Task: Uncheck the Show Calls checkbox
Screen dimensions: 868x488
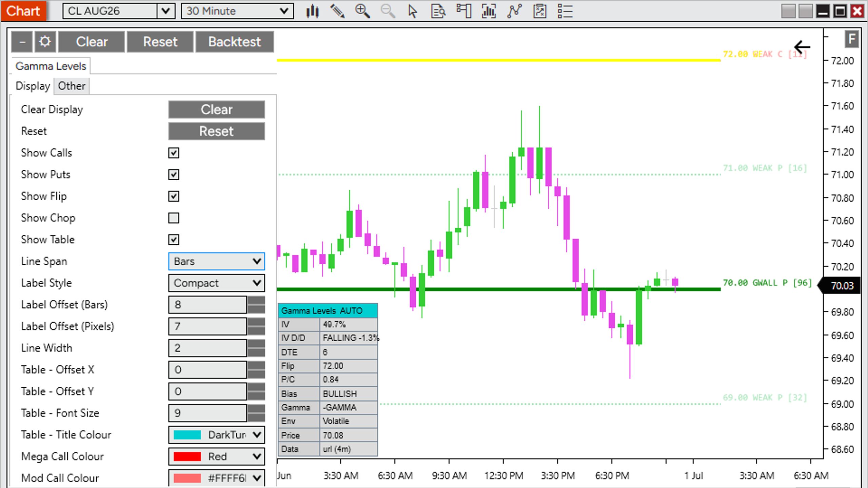Action: tap(174, 153)
